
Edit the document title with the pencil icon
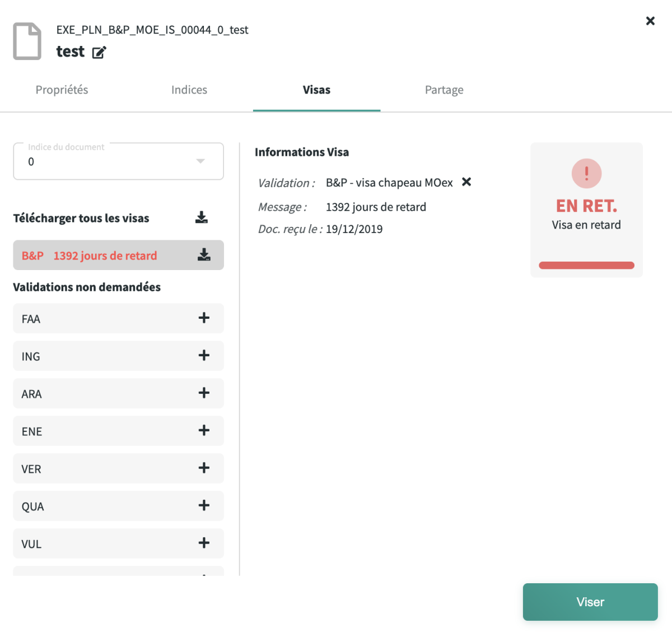(99, 53)
